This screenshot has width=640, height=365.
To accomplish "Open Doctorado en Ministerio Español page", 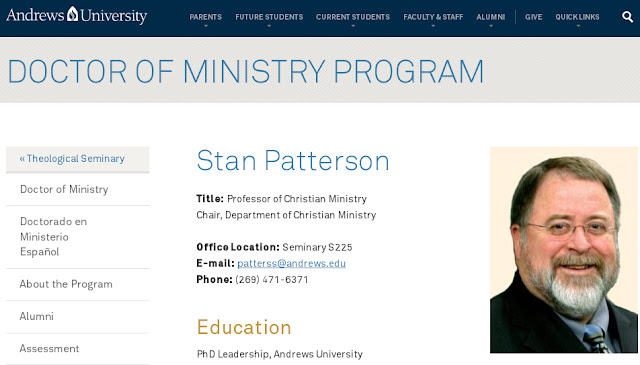I will pyautogui.click(x=78, y=237).
